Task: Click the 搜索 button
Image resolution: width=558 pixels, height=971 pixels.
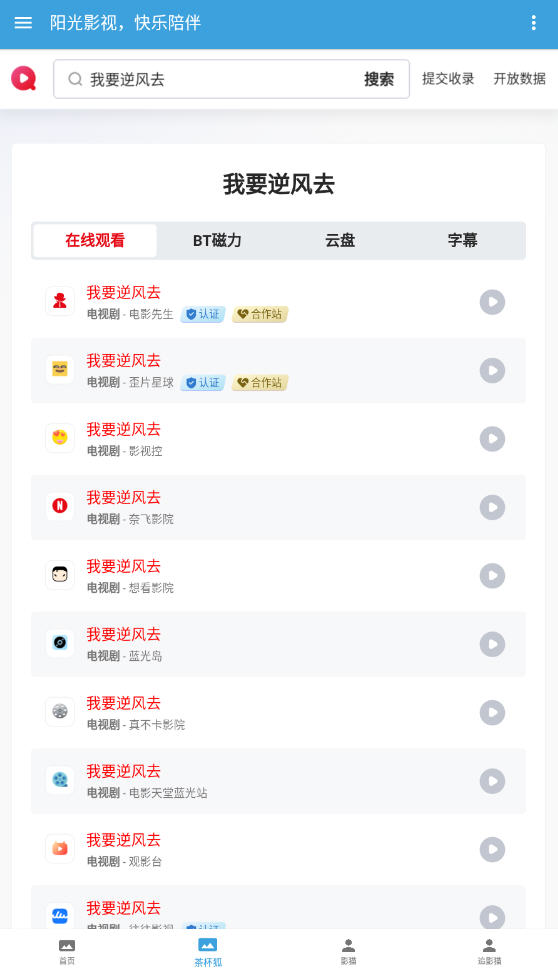Action: 379,79
